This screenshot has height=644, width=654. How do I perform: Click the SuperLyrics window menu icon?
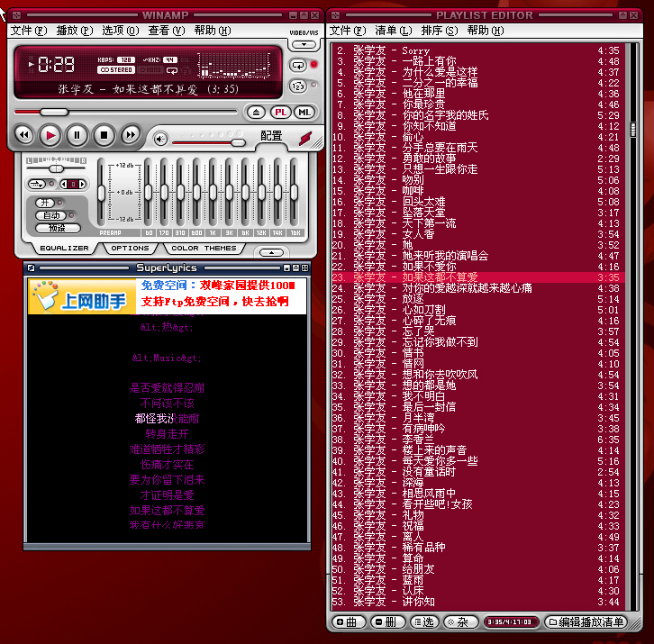pyautogui.click(x=31, y=268)
